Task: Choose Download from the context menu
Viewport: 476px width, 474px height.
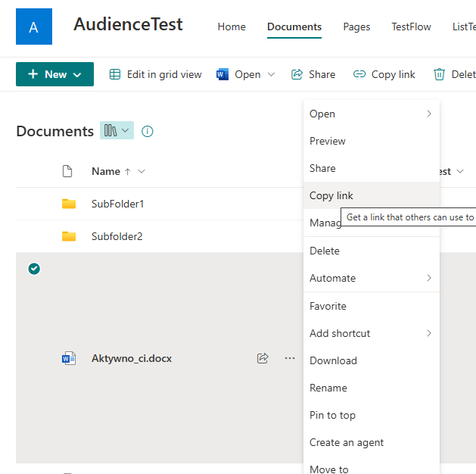Action: coord(333,360)
